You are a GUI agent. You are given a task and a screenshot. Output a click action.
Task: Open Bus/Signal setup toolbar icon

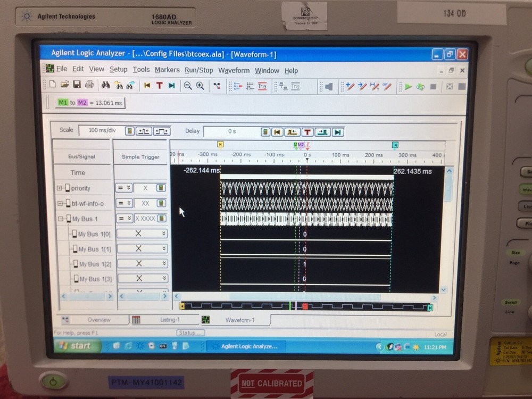[237, 87]
